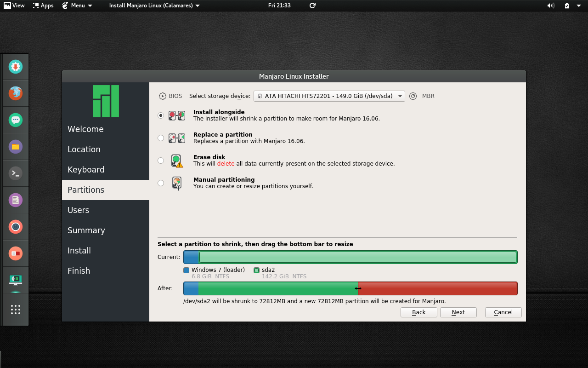The height and width of the screenshot is (368, 588).
Task: Open the file manager from the dock
Action: pos(16,147)
